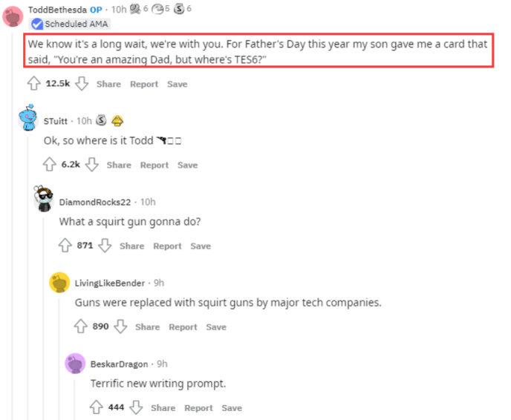Share LivingLikeBender's comment
Screen dimensions: 511x420
click(147, 327)
